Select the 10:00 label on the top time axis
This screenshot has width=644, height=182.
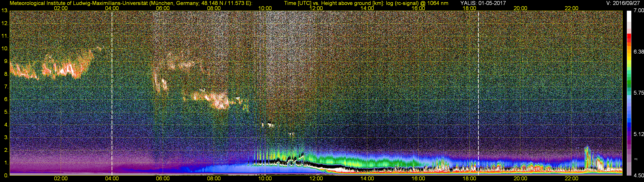click(265, 8)
